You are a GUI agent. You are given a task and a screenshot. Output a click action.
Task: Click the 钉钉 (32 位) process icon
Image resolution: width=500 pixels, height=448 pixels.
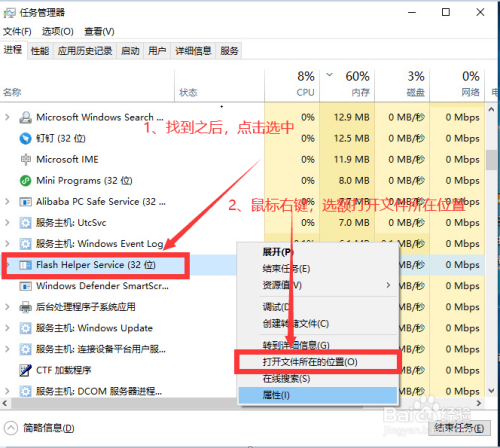pos(25,138)
